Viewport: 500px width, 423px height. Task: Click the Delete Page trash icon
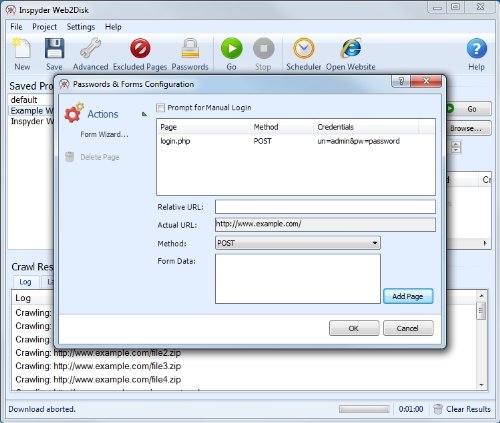coord(69,157)
